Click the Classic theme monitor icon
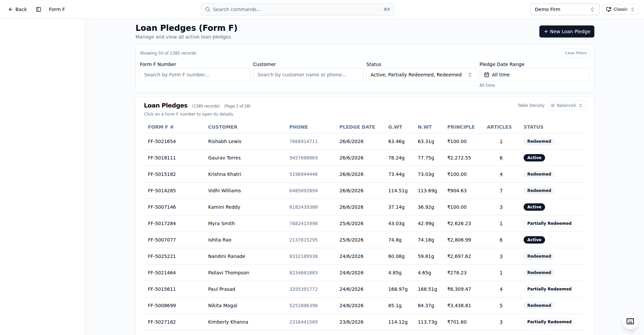 pos(608,9)
